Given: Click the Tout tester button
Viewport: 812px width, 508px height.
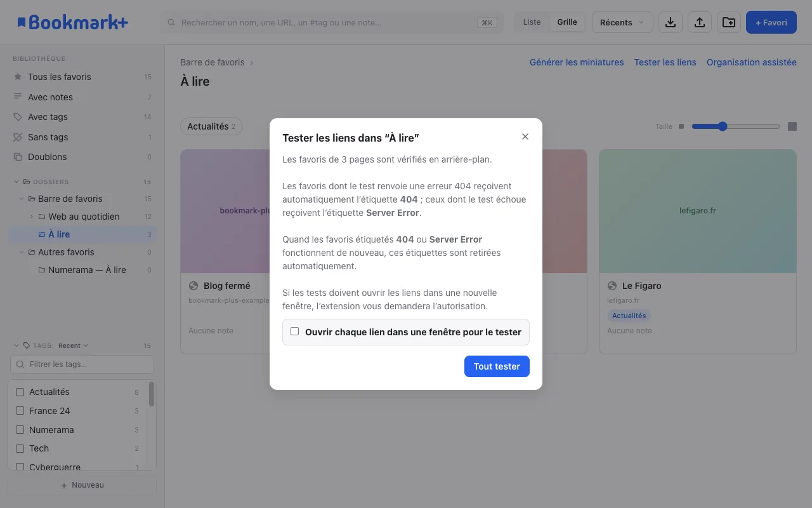Looking at the screenshot, I should pos(497,366).
